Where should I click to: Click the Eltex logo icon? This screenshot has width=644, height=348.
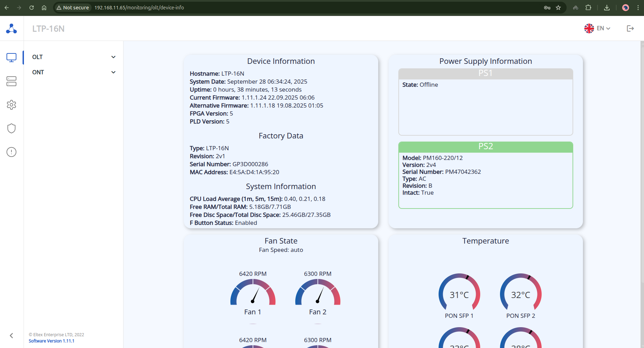(11, 28)
